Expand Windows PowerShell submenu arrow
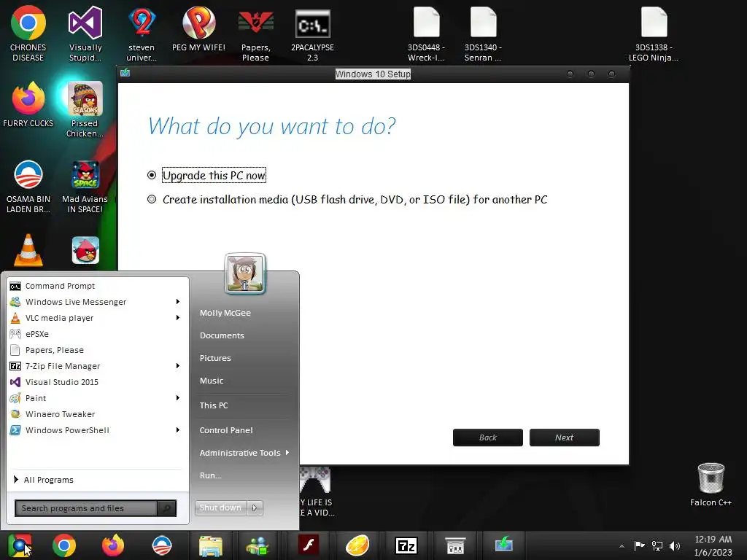The height and width of the screenshot is (560, 747). pyautogui.click(x=178, y=430)
